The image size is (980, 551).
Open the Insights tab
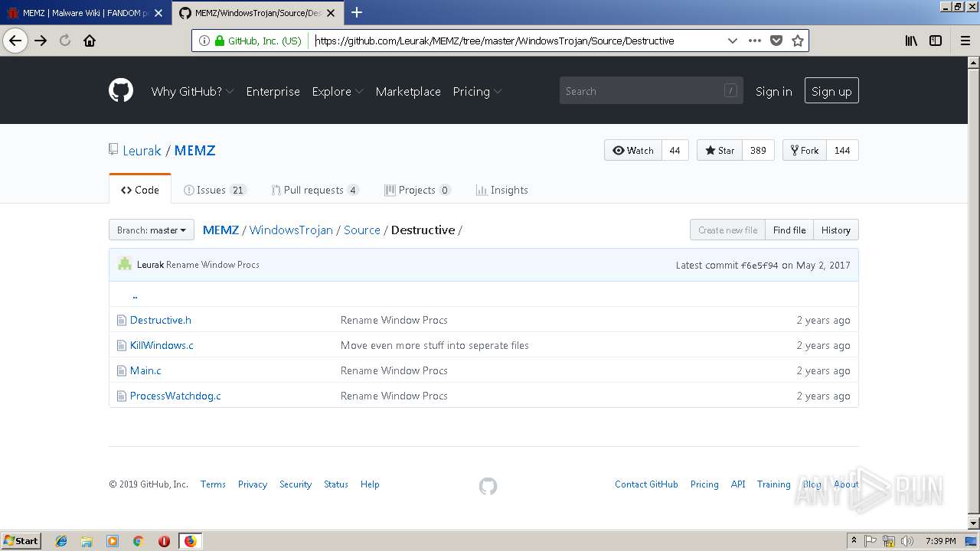point(502,190)
